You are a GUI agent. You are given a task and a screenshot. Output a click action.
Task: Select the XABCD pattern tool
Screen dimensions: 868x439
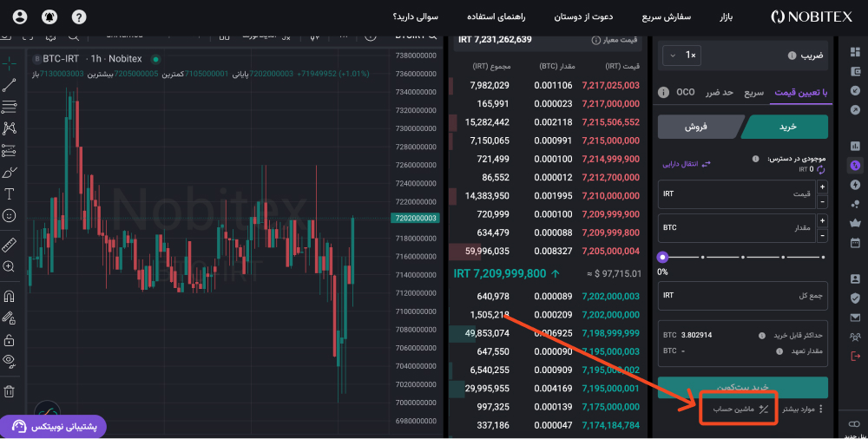[9, 128]
